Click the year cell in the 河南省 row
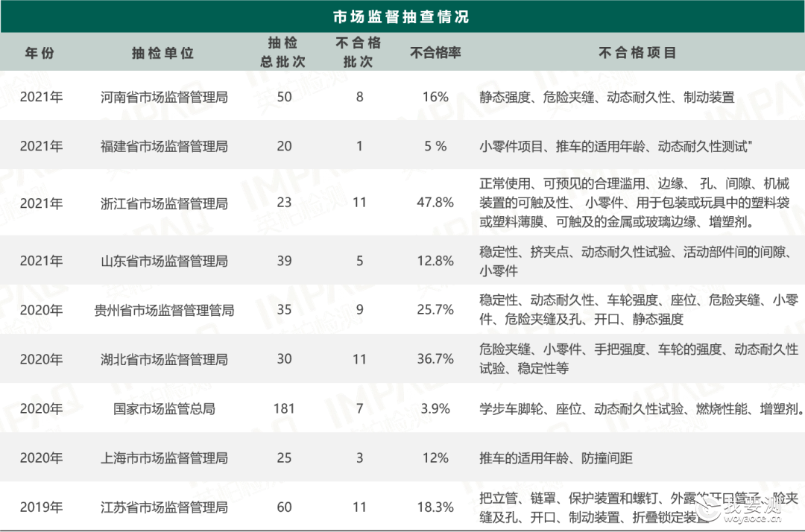Viewport: 805px width, 532px height. coord(41,97)
